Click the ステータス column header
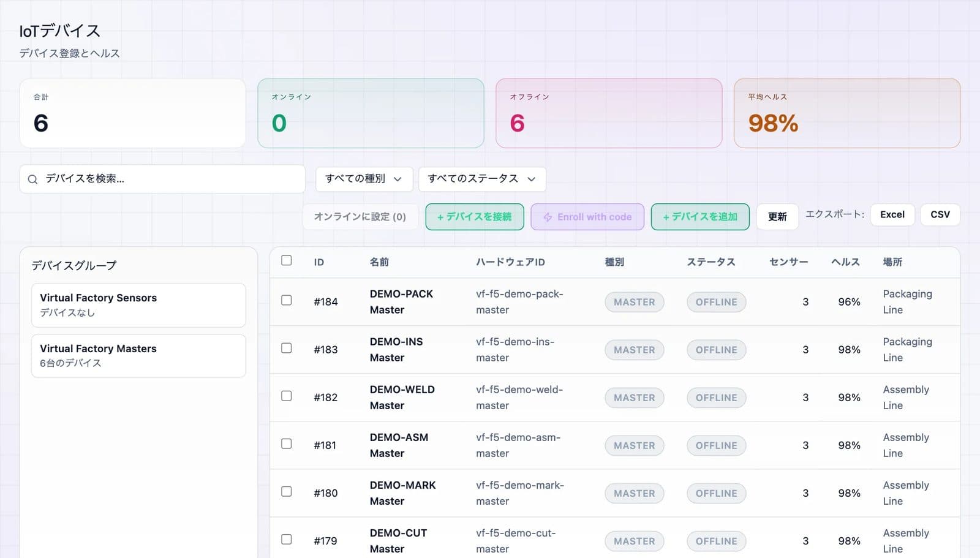The height and width of the screenshot is (558, 980). click(x=710, y=262)
